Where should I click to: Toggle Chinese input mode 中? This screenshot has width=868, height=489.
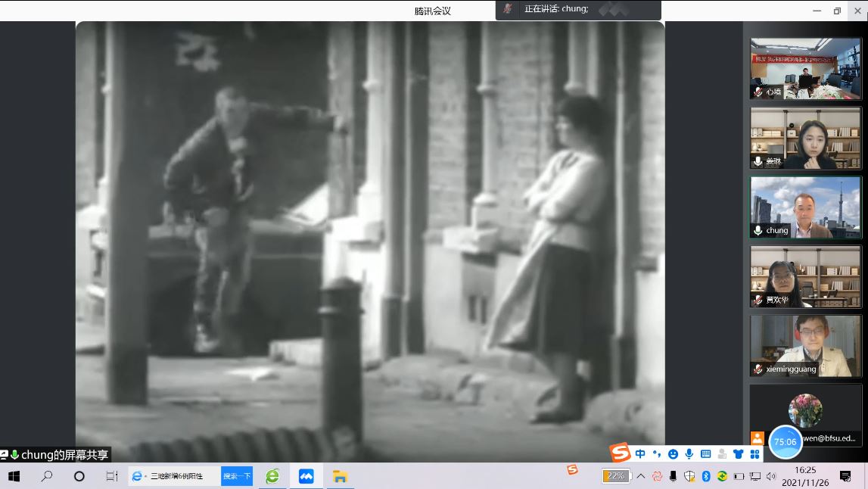pyautogui.click(x=640, y=454)
